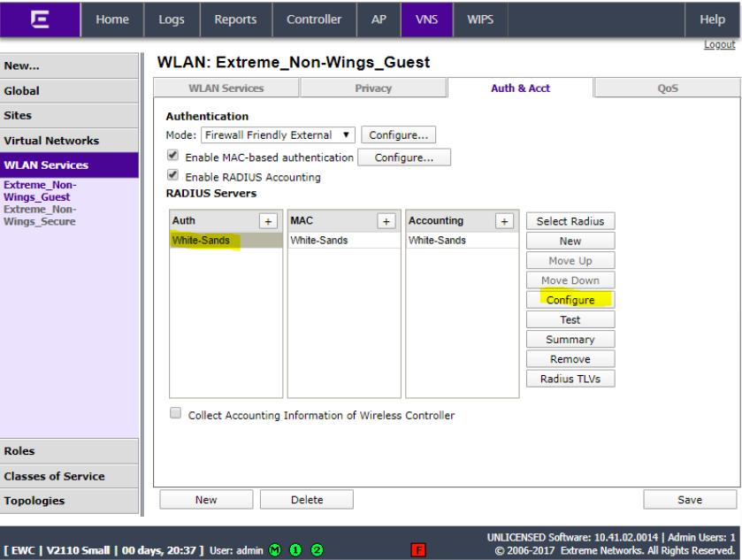
Task: Add a server with Auth plus button
Action: (268, 221)
